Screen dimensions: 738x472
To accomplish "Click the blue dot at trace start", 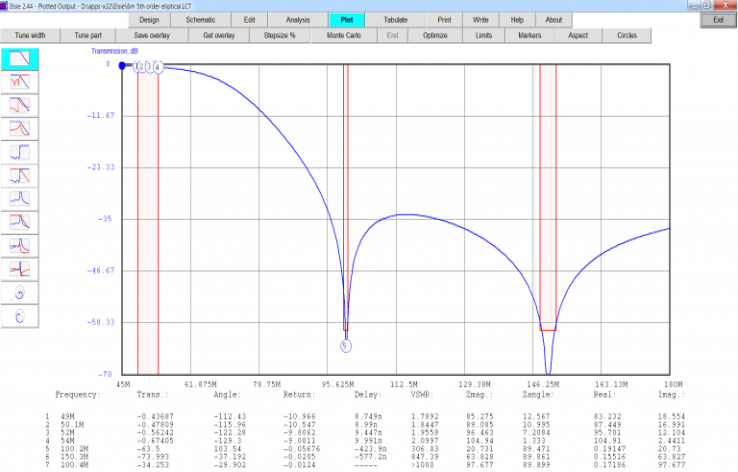I will 123,66.
